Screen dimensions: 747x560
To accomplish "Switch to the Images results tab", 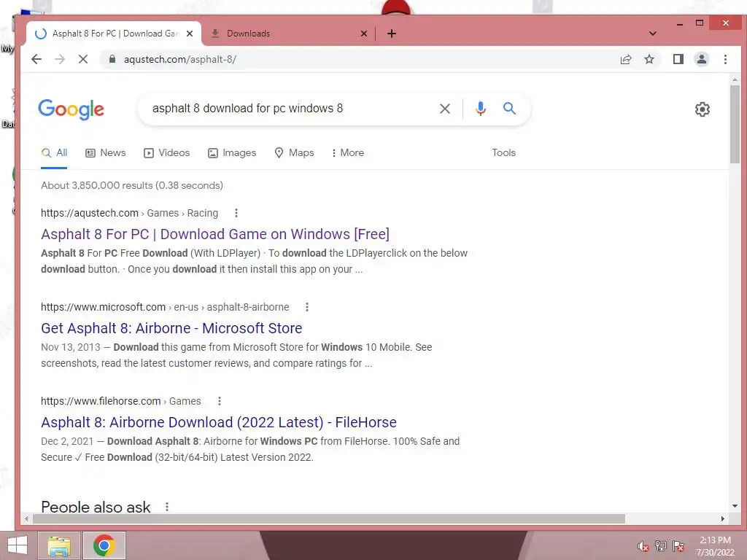I will pyautogui.click(x=232, y=153).
